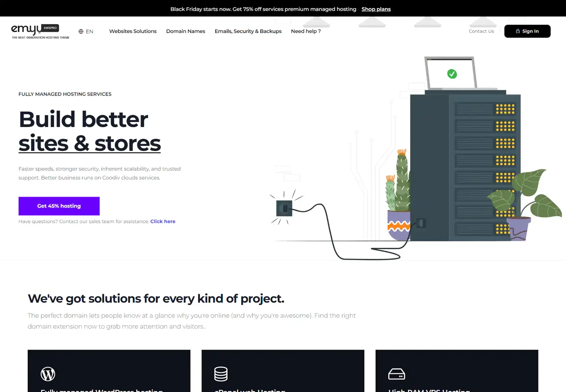Click the lock icon in Sign In
This screenshot has height=392, width=566.
[518, 31]
